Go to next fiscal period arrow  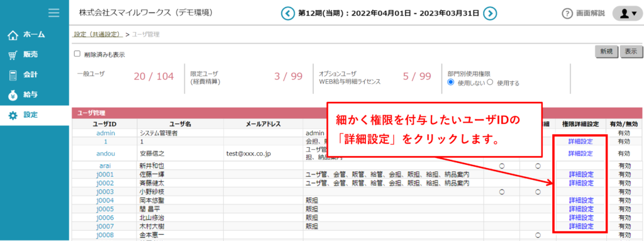489,14
